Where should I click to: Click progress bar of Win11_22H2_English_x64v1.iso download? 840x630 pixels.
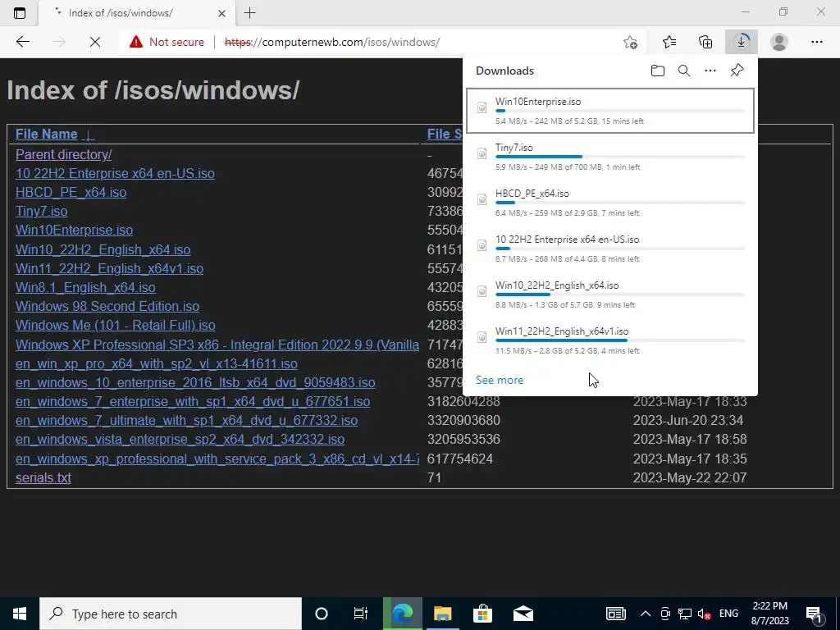click(x=620, y=340)
